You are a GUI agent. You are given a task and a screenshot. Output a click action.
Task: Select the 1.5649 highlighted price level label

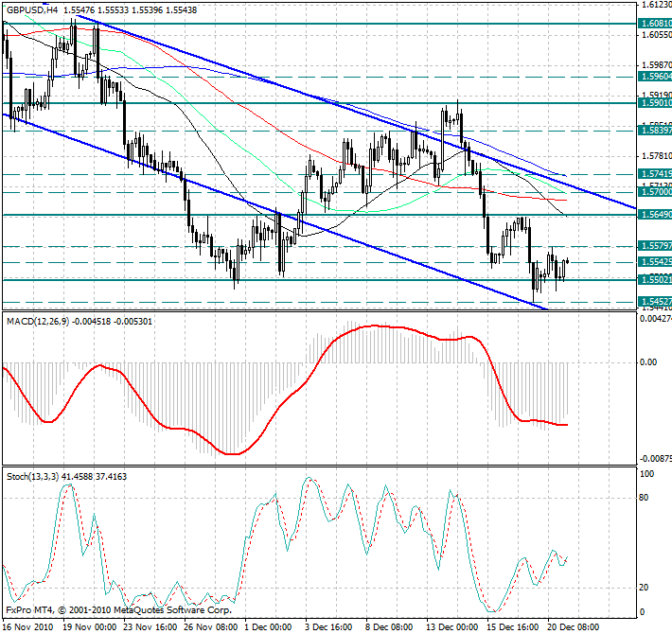[x=655, y=214]
